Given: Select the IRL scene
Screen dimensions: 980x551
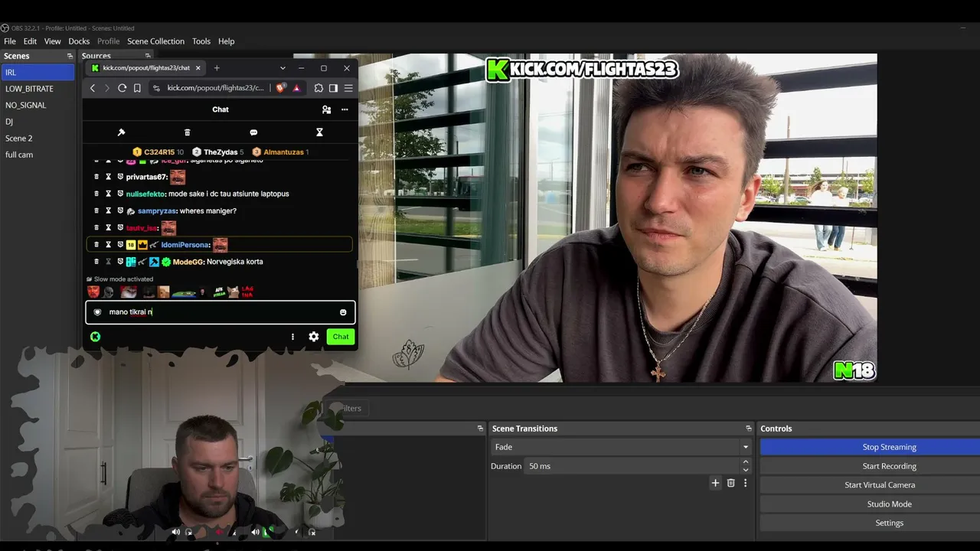Looking at the screenshot, I should point(38,72).
